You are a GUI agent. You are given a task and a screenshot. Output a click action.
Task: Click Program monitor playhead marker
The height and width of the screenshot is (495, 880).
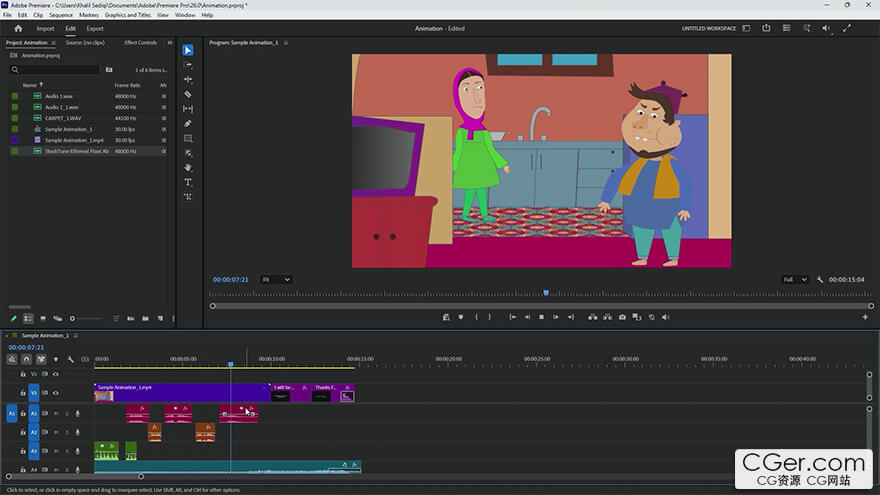point(546,293)
